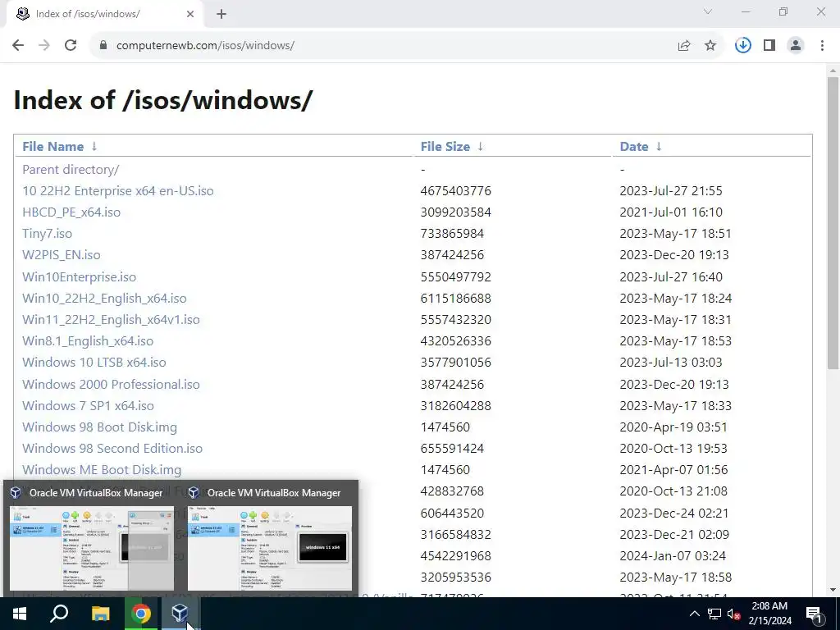Click the page vertical scrollbar thumb
Viewport: 840px width, 630px height.
(833, 223)
